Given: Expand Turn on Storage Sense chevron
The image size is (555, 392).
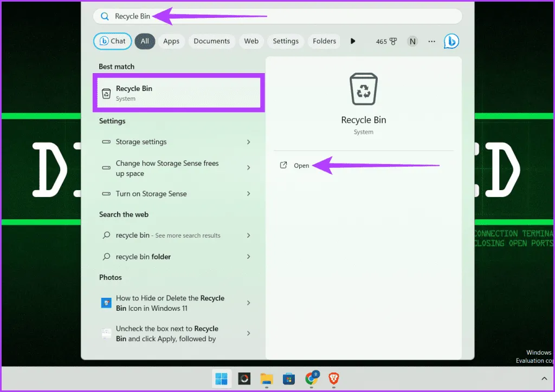Looking at the screenshot, I should pyautogui.click(x=248, y=194).
